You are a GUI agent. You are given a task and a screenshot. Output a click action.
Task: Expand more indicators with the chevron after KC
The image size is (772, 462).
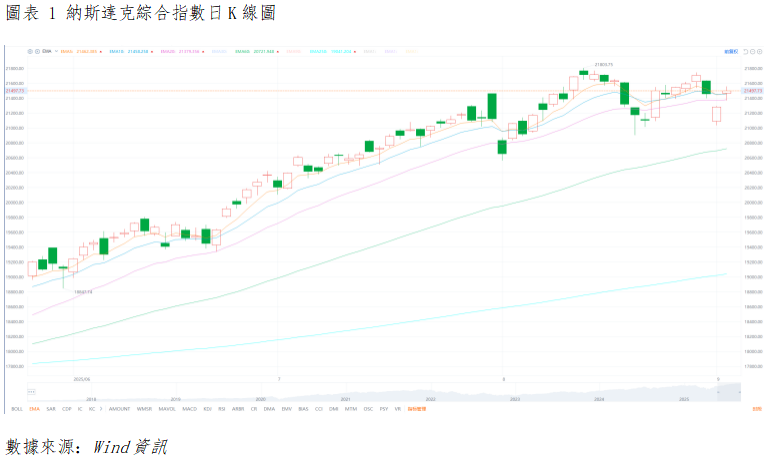pyautogui.click(x=101, y=409)
